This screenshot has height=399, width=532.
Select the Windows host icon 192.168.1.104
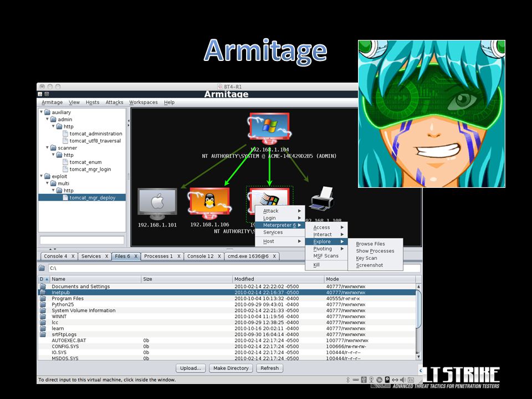tap(269, 128)
